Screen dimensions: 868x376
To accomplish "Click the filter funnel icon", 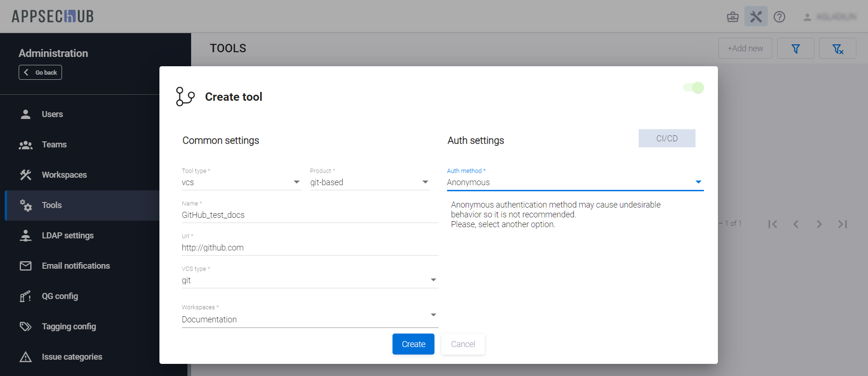I will (x=795, y=49).
